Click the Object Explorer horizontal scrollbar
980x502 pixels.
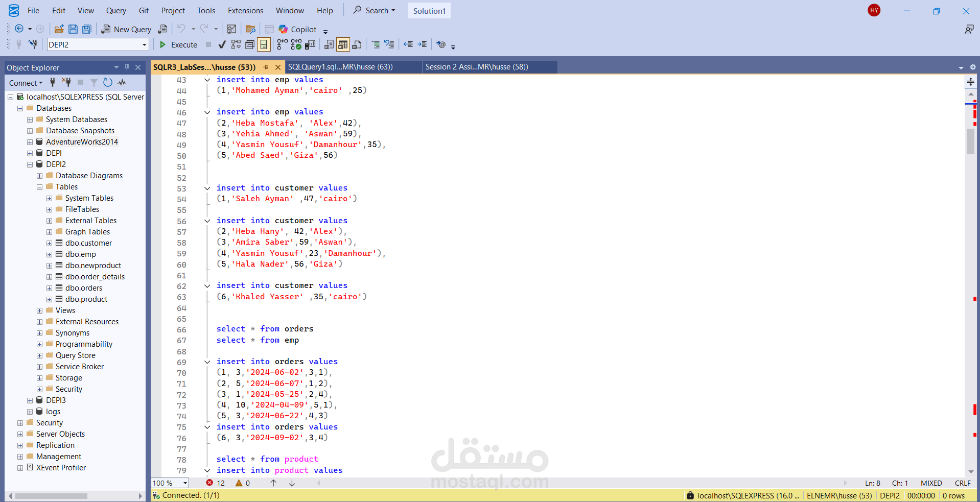(x=51, y=496)
